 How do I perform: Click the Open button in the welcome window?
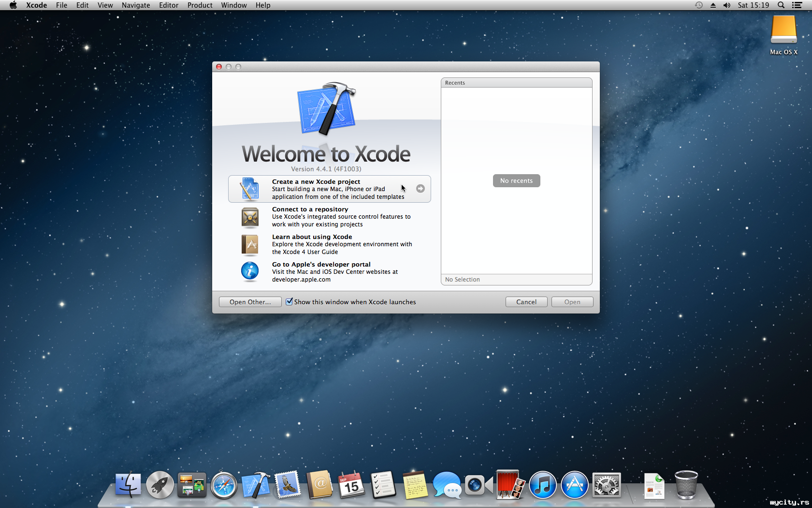click(572, 302)
